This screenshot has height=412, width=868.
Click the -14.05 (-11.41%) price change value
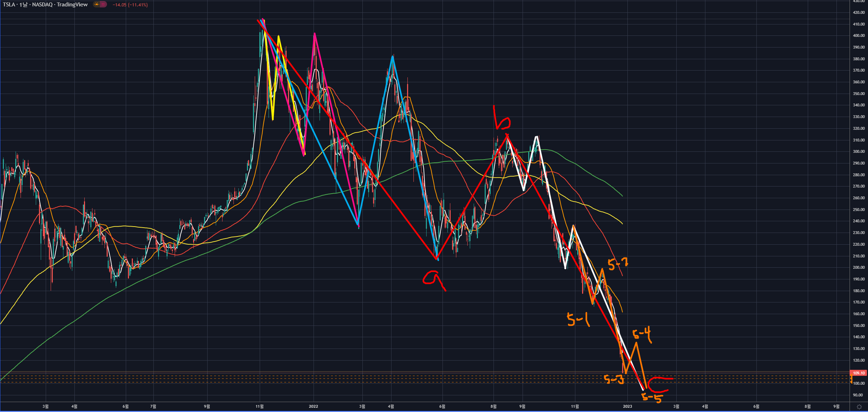pyautogui.click(x=130, y=5)
